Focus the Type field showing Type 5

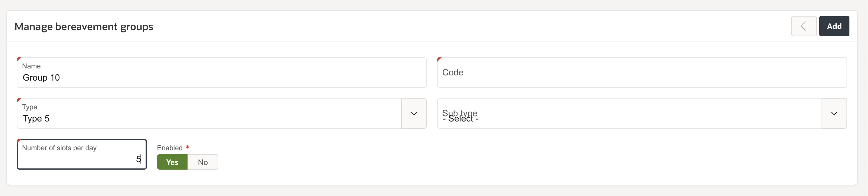pyautogui.click(x=209, y=113)
